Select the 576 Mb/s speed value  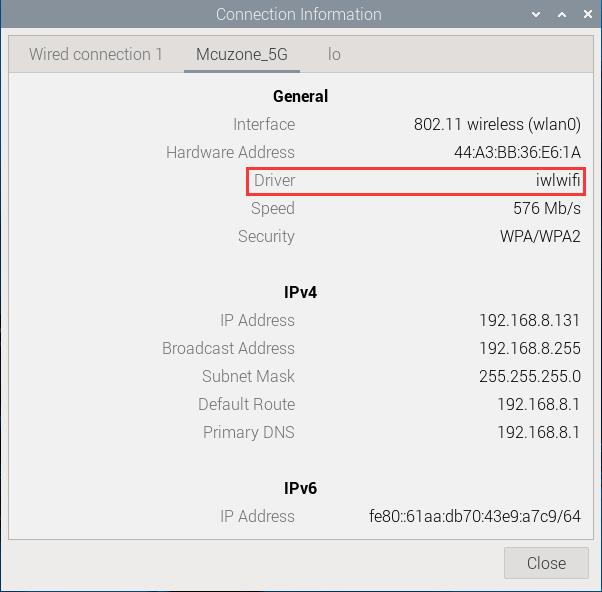point(547,208)
